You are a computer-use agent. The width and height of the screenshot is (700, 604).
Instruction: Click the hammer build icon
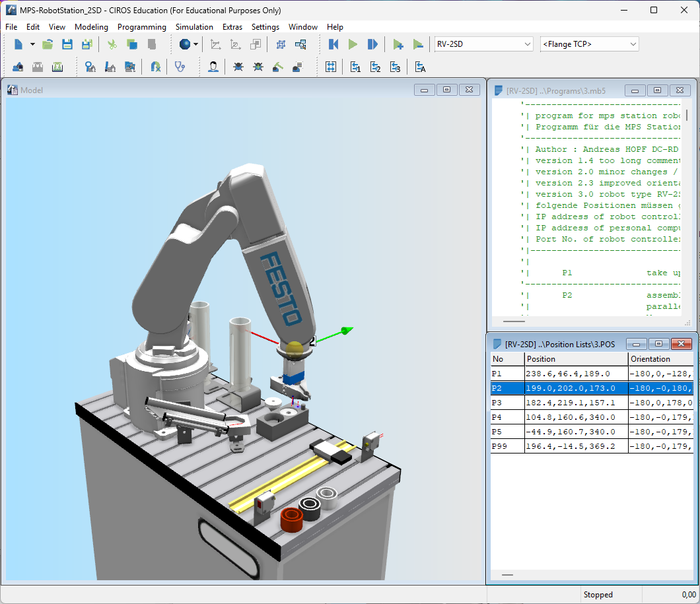pos(277,67)
